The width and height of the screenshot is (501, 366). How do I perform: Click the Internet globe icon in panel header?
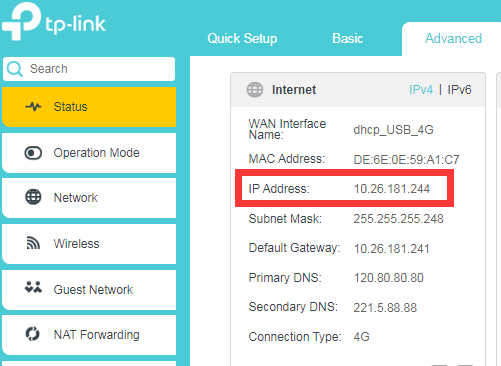point(255,90)
